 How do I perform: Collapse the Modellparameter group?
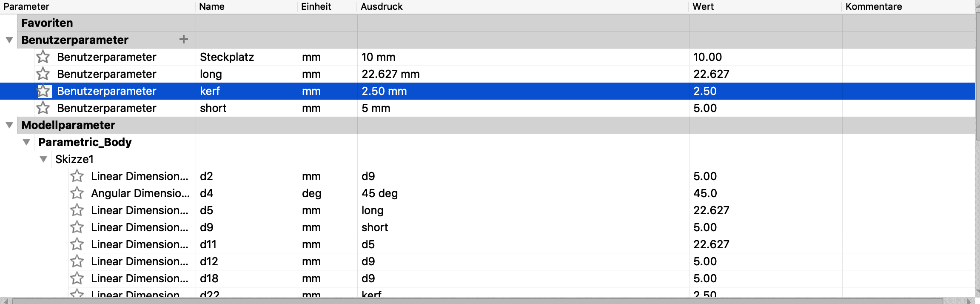(9, 125)
